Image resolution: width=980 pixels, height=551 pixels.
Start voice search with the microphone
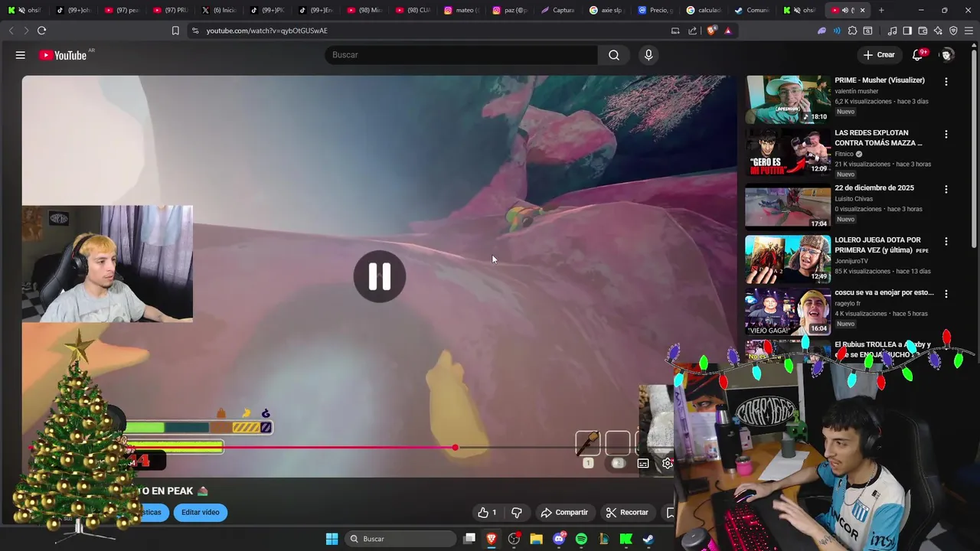[x=648, y=55]
